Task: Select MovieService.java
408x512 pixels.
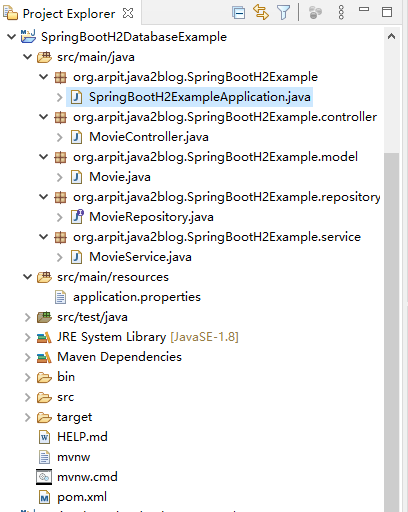Action: (140, 257)
